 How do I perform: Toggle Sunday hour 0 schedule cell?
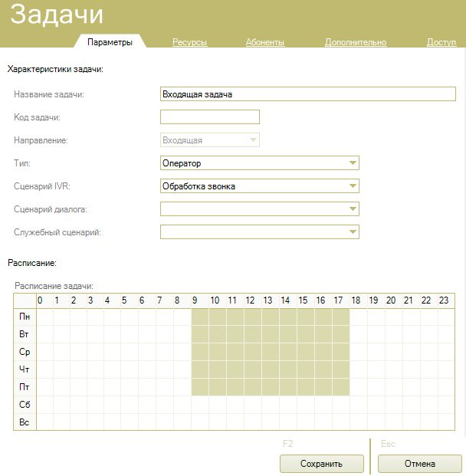point(44,422)
